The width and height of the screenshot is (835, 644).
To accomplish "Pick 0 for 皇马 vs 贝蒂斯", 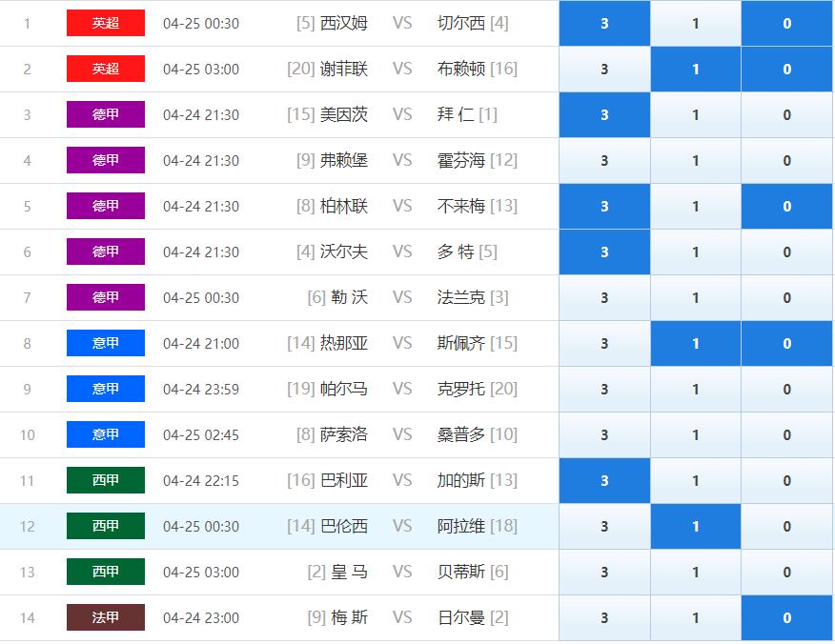I will pyautogui.click(x=786, y=573).
